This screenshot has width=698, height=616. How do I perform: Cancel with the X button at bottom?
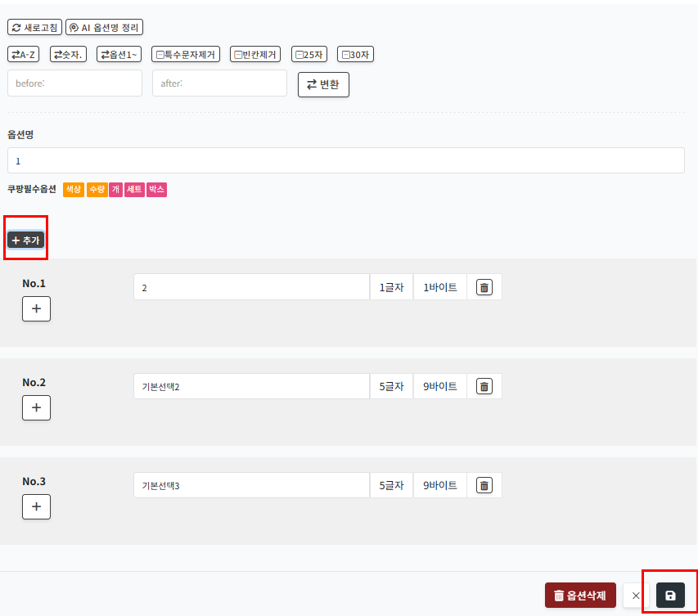click(636, 596)
